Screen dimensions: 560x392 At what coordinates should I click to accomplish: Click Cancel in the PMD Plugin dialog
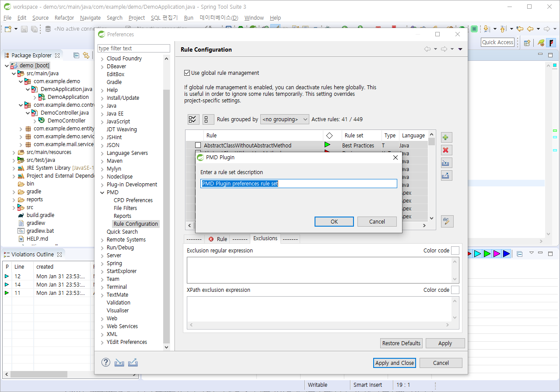tap(377, 222)
